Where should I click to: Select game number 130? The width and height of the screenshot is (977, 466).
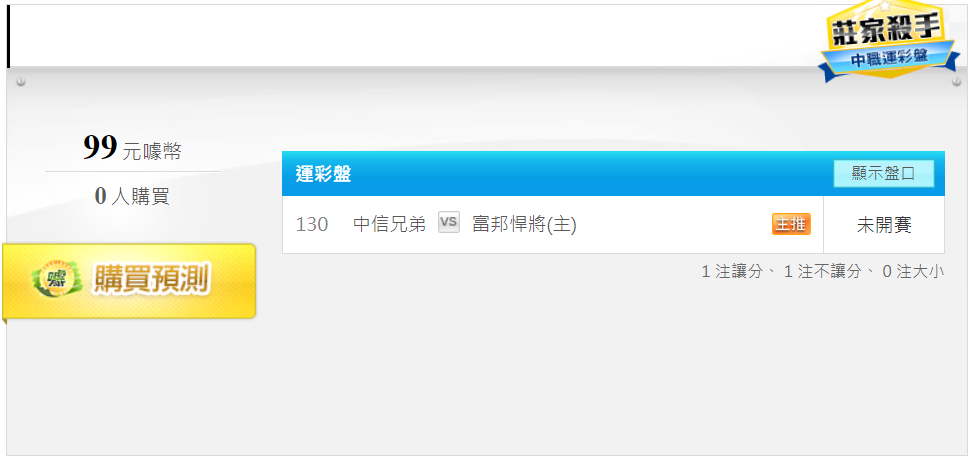coord(312,224)
